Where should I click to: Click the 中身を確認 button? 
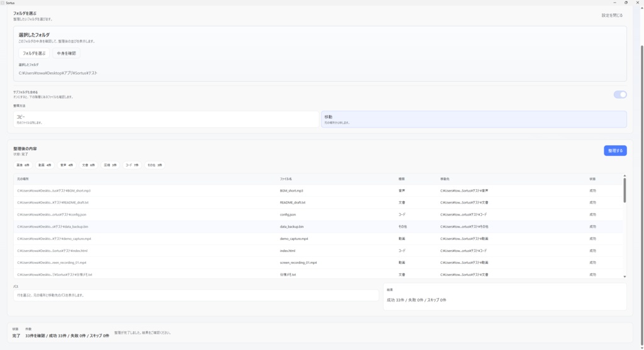67,53
